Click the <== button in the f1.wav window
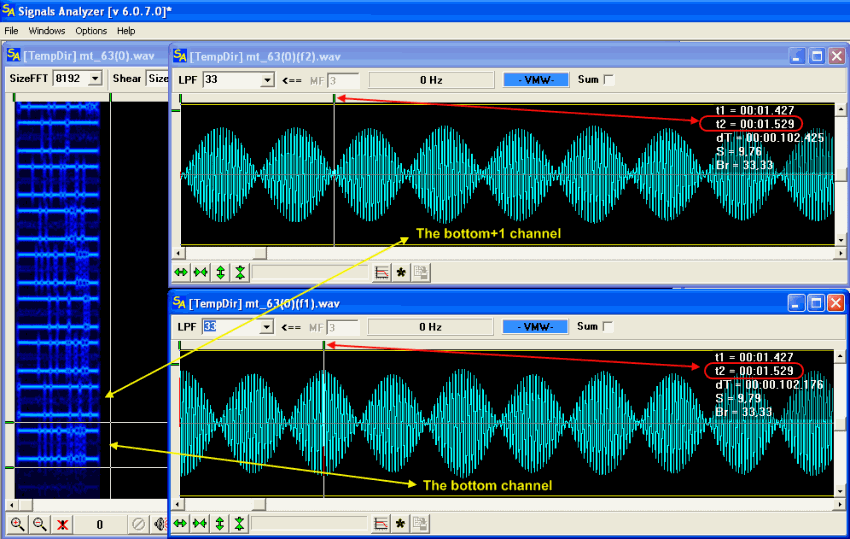Image resolution: width=850 pixels, height=539 pixels. pos(291,327)
